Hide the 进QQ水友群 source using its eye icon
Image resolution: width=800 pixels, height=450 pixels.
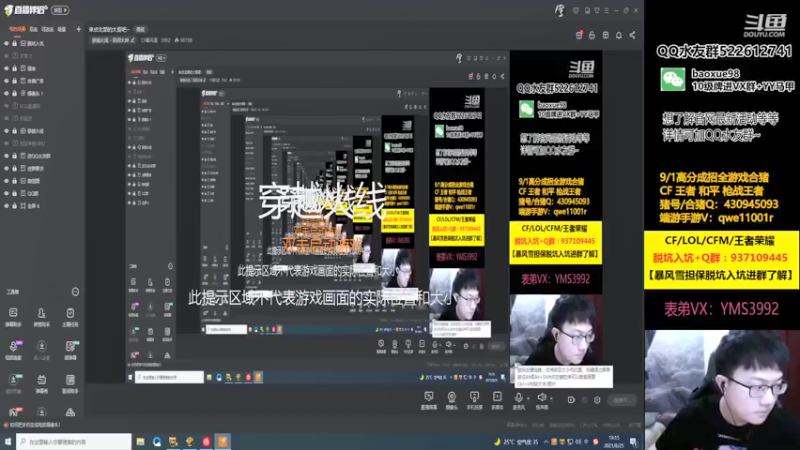(7, 156)
